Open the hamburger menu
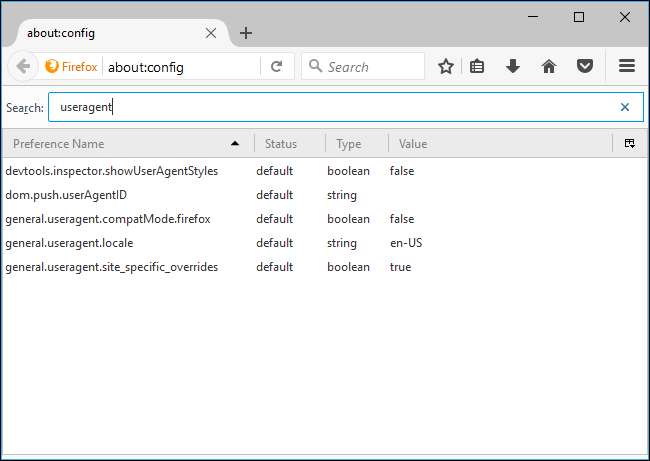This screenshot has height=461, width=650. [x=627, y=66]
